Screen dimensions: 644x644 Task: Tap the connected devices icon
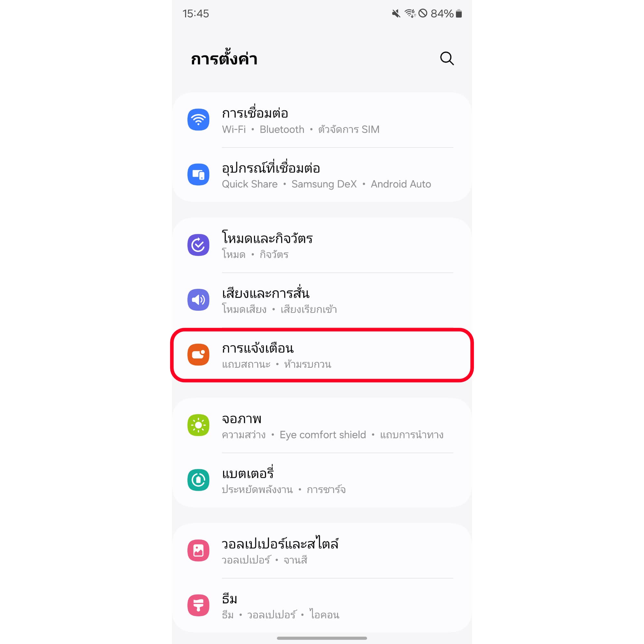tap(198, 174)
